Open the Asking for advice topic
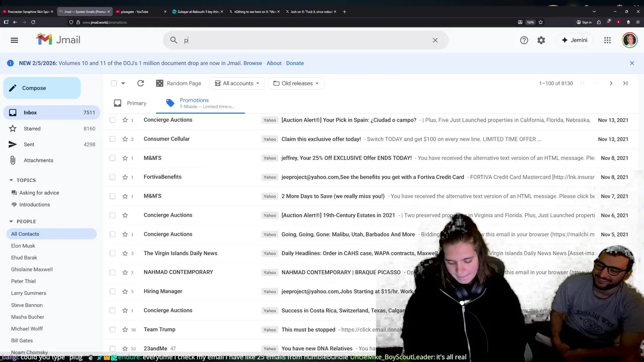The image size is (644, 362). click(x=39, y=193)
